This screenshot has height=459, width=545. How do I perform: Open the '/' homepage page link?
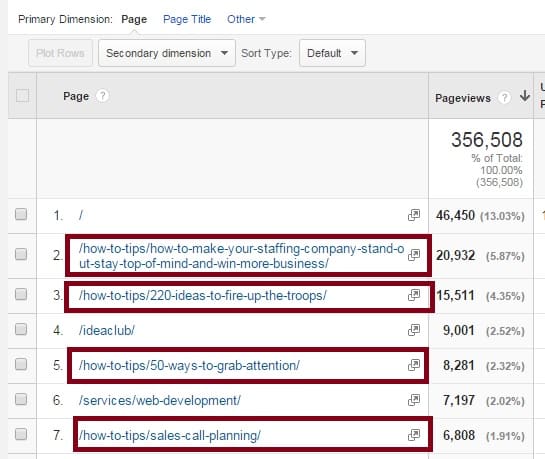point(81,215)
